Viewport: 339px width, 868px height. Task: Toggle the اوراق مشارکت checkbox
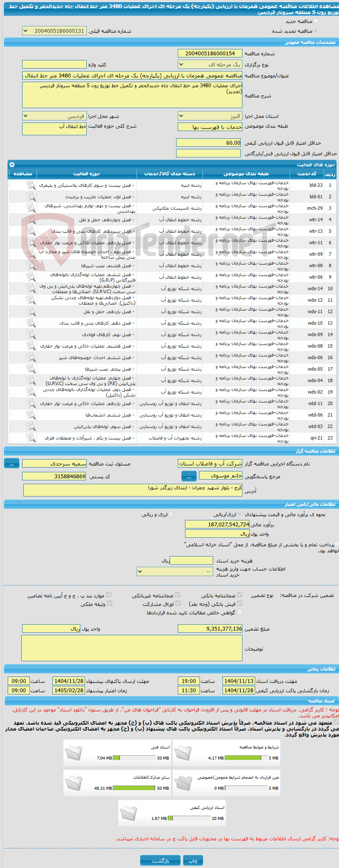177,603
